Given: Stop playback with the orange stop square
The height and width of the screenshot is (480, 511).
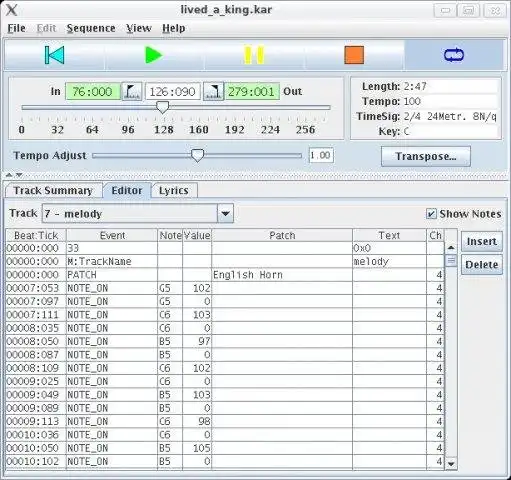Looking at the screenshot, I should tap(354, 55).
